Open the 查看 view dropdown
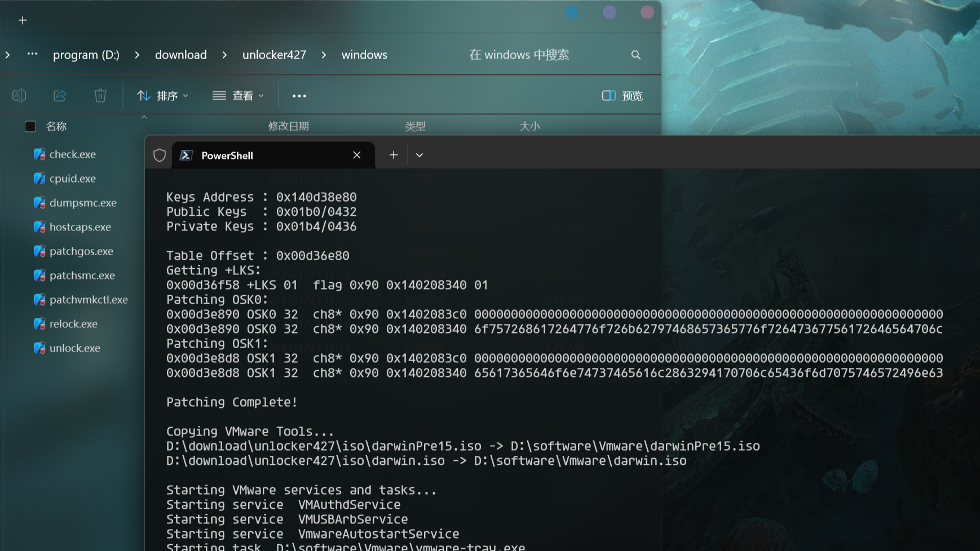The height and width of the screenshot is (551, 980). click(x=238, y=96)
